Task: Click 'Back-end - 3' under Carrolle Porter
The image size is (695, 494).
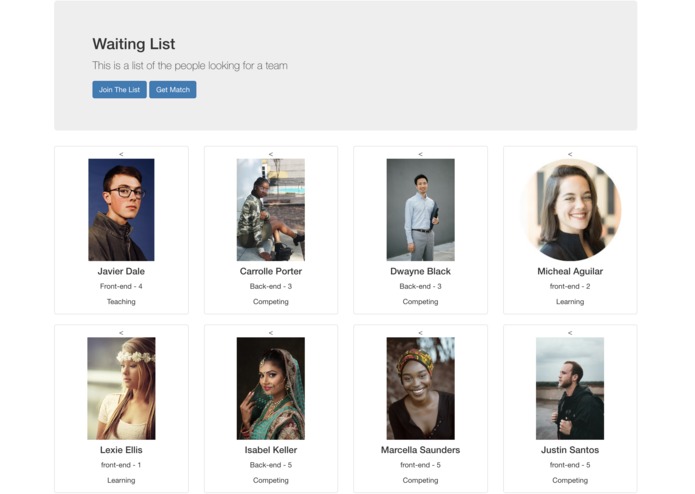Action: click(x=271, y=286)
